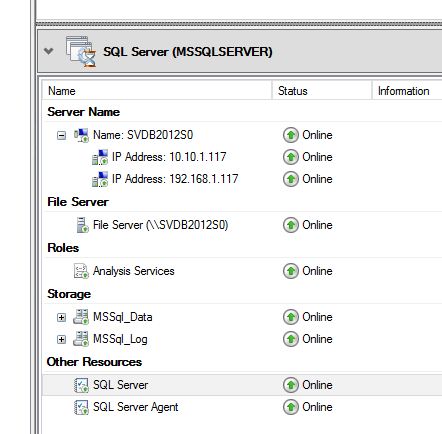Click Online status icon for SQL Server resource
Image resolution: width=442 pixels, height=434 pixels.
point(291,385)
